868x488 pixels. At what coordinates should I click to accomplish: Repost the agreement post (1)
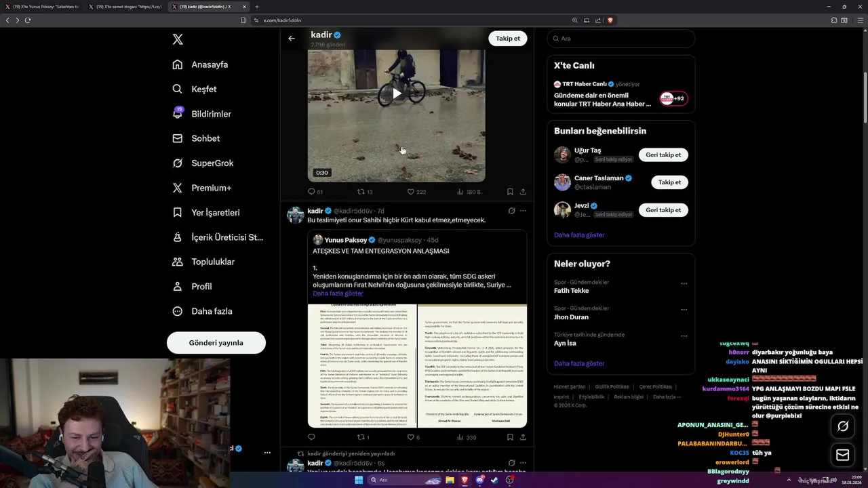click(363, 437)
